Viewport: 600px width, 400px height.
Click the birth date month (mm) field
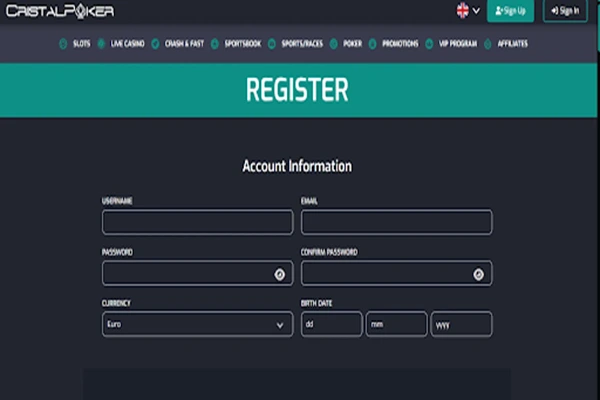click(396, 324)
